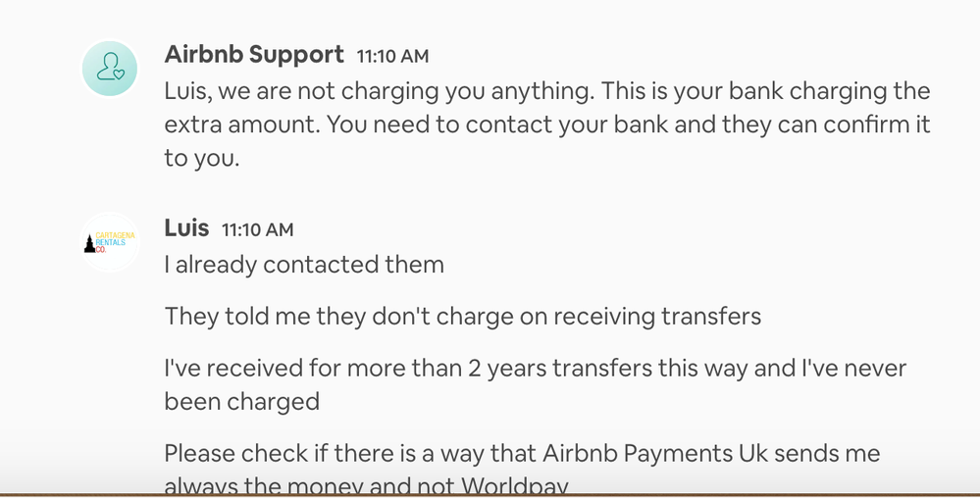Click the "been charged" line of Luis's message
This screenshot has width=980, height=498.
[241, 402]
